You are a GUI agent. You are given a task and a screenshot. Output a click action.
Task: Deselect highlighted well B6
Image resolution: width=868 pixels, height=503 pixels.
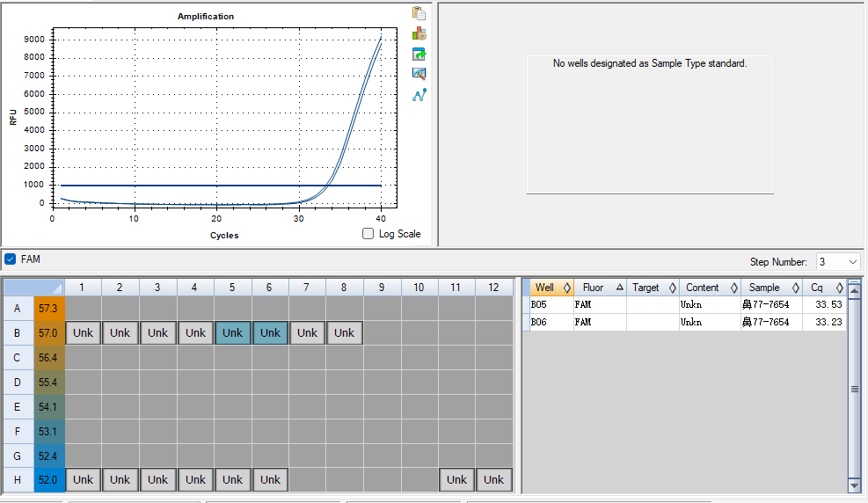click(x=270, y=333)
